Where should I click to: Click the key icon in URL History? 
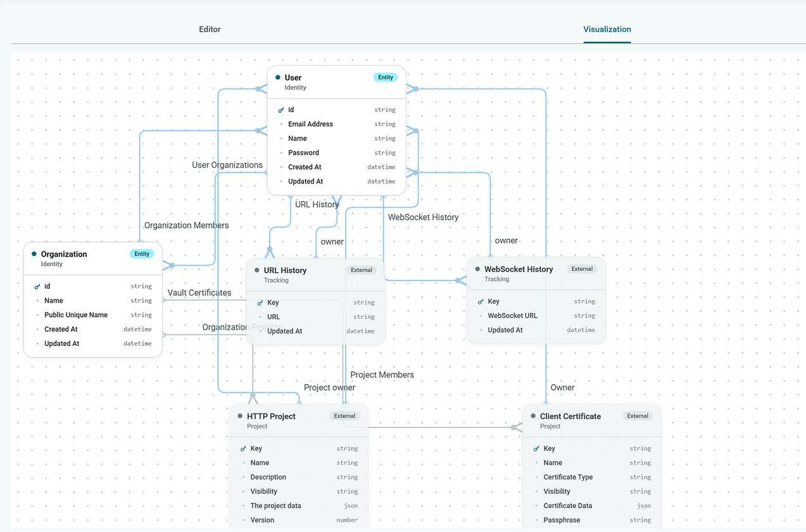pos(260,303)
